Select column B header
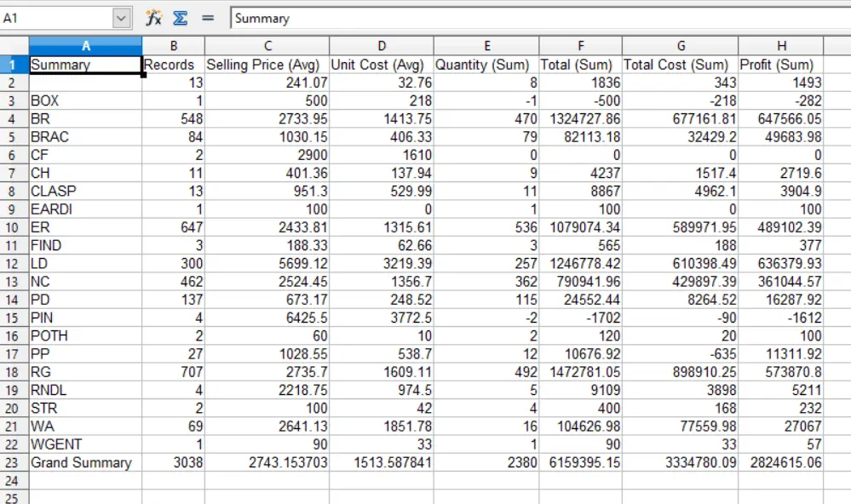The image size is (851, 504). pos(173,46)
